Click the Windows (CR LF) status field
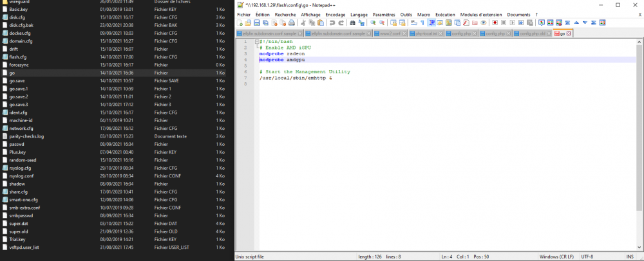 click(x=558, y=257)
